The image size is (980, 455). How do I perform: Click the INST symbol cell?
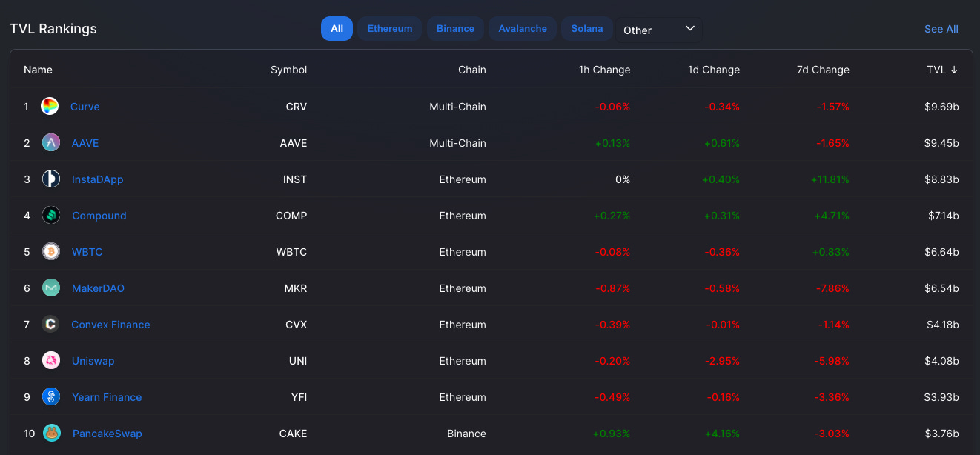click(295, 179)
